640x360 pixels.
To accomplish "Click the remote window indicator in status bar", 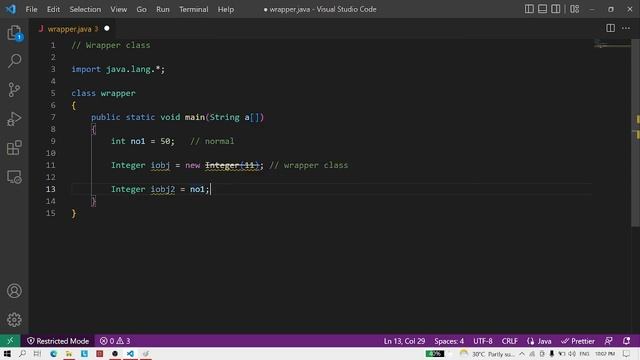I will [10, 340].
